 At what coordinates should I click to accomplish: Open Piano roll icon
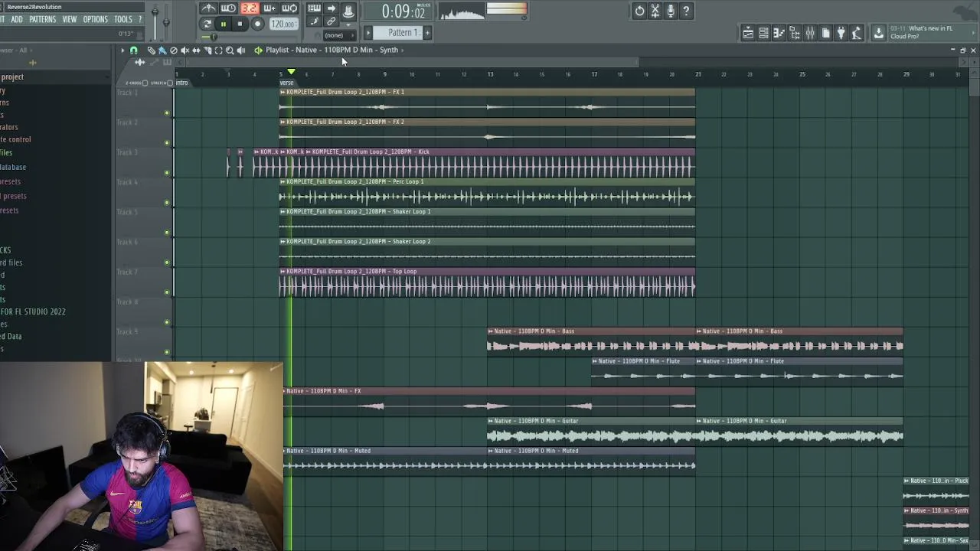tap(779, 33)
